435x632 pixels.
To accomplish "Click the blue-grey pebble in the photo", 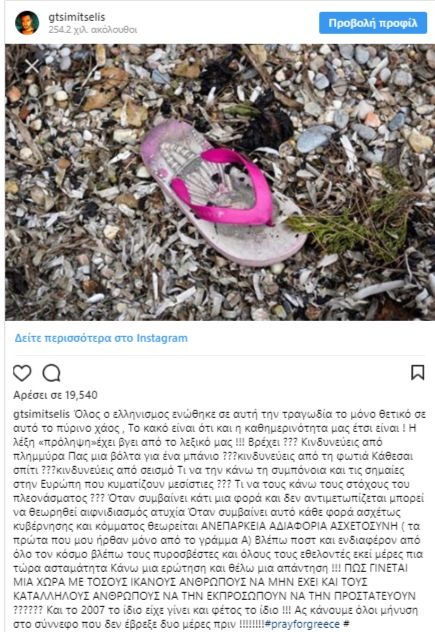I will [x=315, y=139].
